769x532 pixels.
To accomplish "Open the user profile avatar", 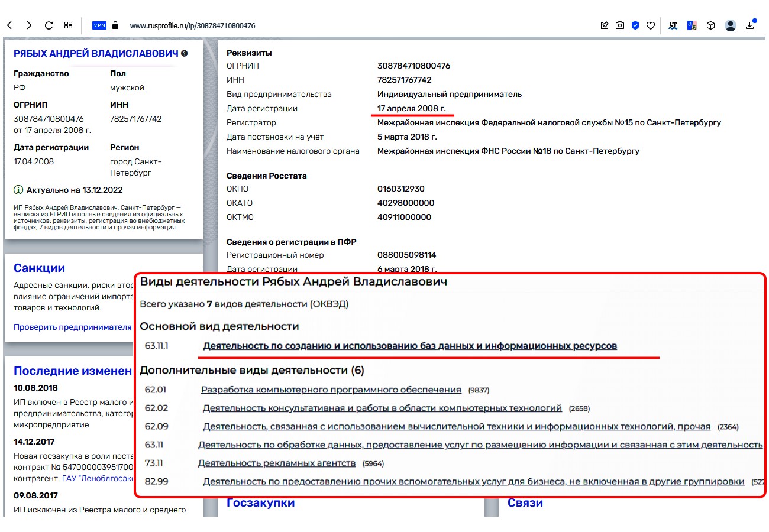I will click(731, 25).
